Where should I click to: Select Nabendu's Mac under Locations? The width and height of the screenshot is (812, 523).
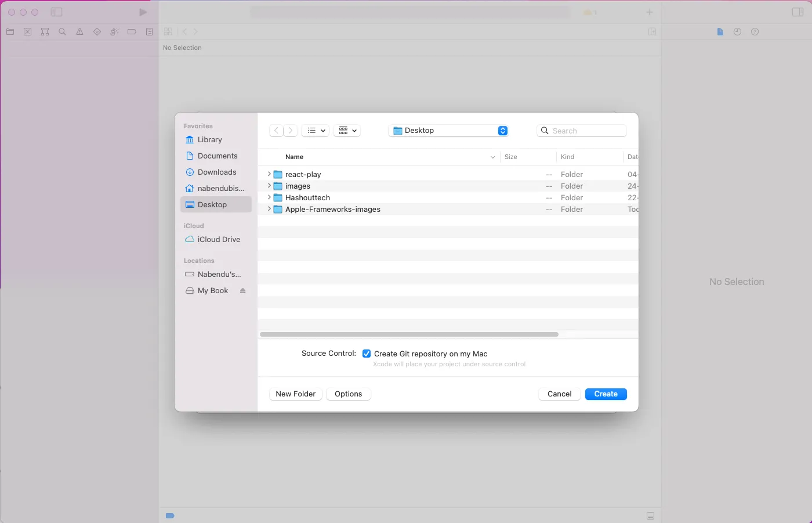pos(216,275)
